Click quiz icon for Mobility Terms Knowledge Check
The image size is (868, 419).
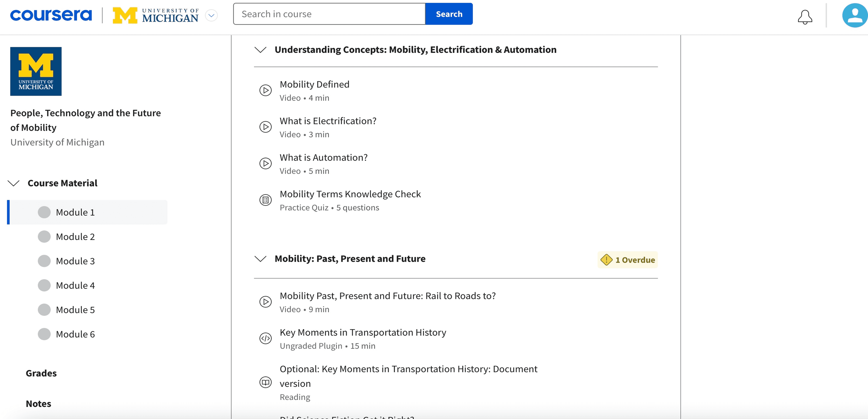(265, 200)
